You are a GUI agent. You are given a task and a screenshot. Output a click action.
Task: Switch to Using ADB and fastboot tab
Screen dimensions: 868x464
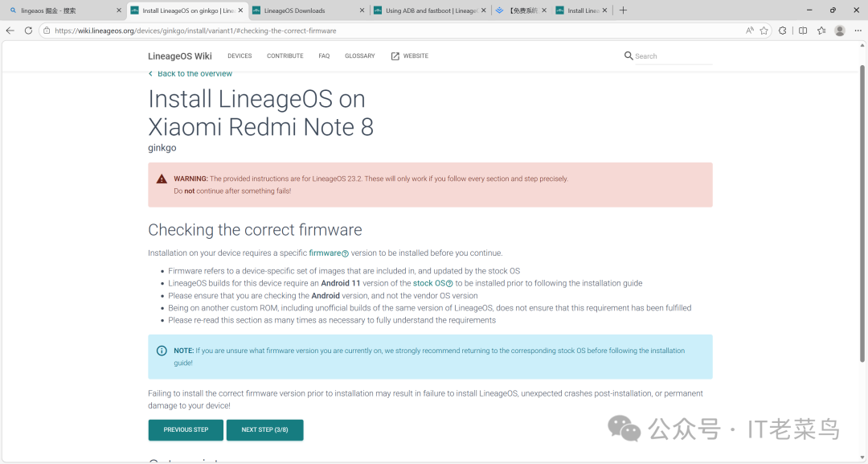click(429, 10)
